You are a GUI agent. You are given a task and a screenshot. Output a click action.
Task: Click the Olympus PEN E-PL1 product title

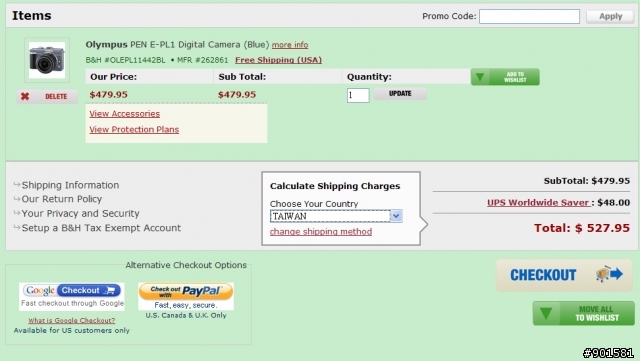[177, 45]
